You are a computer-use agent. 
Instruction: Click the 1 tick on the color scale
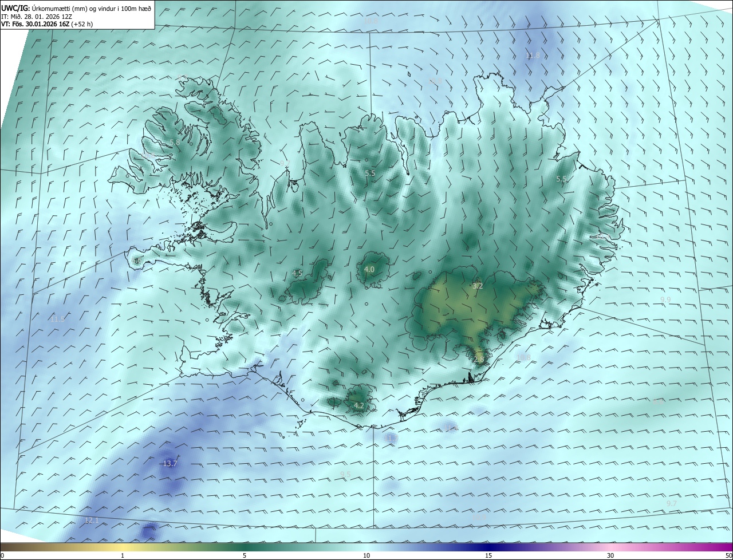click(x=123, y=555)
